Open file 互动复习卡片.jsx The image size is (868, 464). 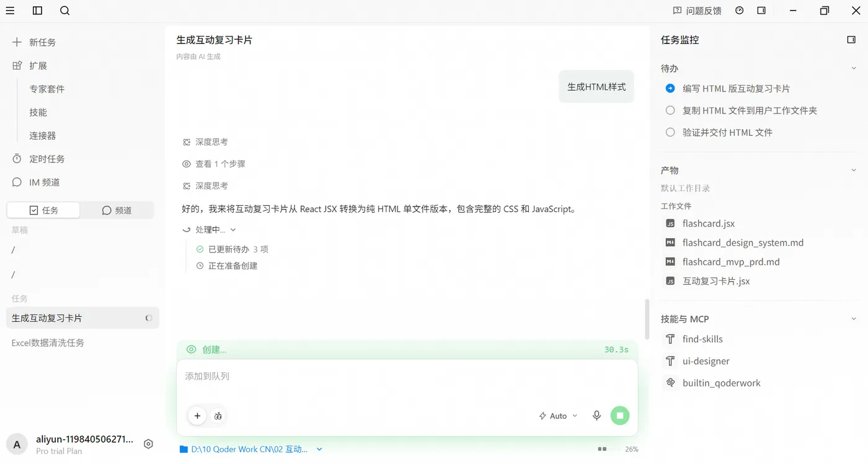click(x=716, y=281)
